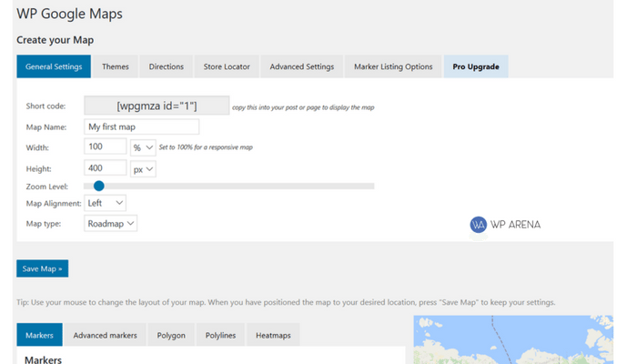Screen dimensions: 637x364
Task: Open the Polygon tab
Action: 171,335
